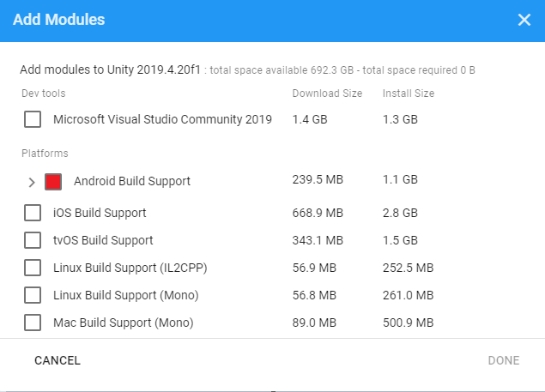The width and height of the screenshot is (545, 392).
Task: Check Linux Build Support (Mono) box
Action: [x=33, y=295]
